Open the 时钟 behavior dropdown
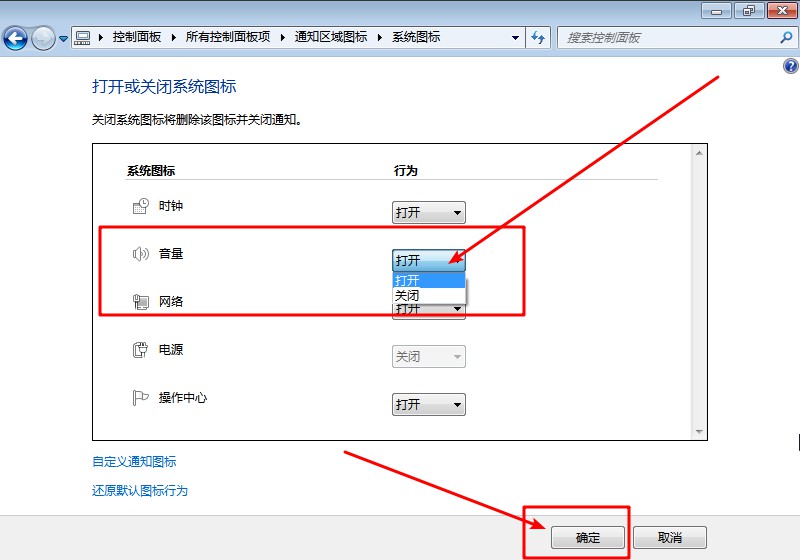The image size is (800, 560). (x=428, y=212)
